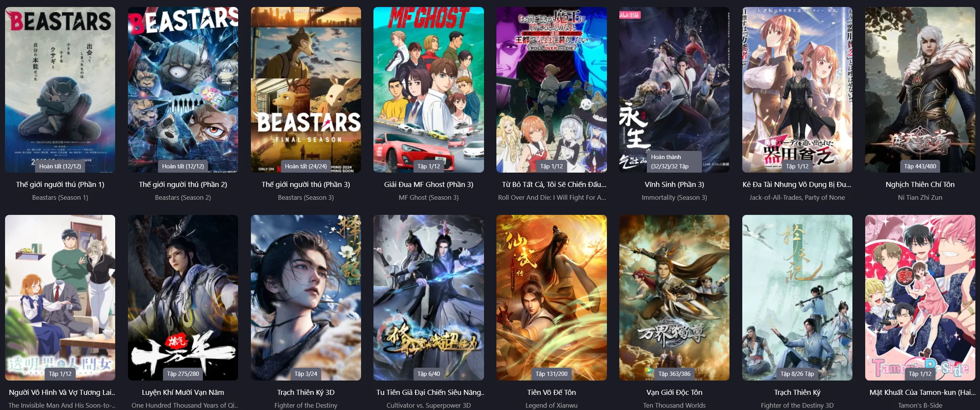Click the title link Nghịch Thiên Chí Tôn
This screenshot has width=980, height=410.
(920, 185)
